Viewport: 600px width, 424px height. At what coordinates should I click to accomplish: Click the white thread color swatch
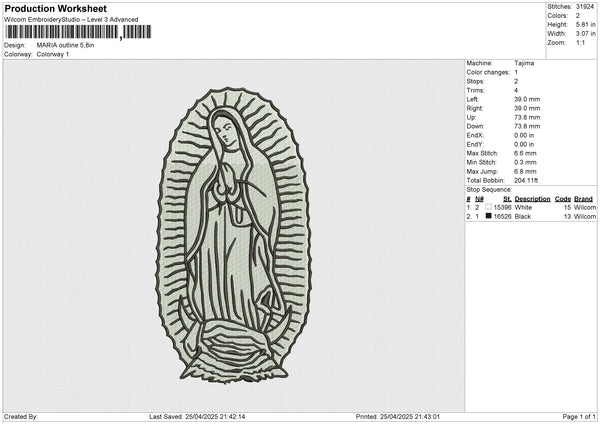(x=489, y=207)
